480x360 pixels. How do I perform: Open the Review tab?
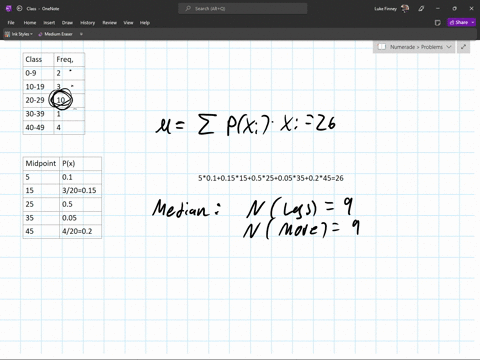(x=109, y=23)
